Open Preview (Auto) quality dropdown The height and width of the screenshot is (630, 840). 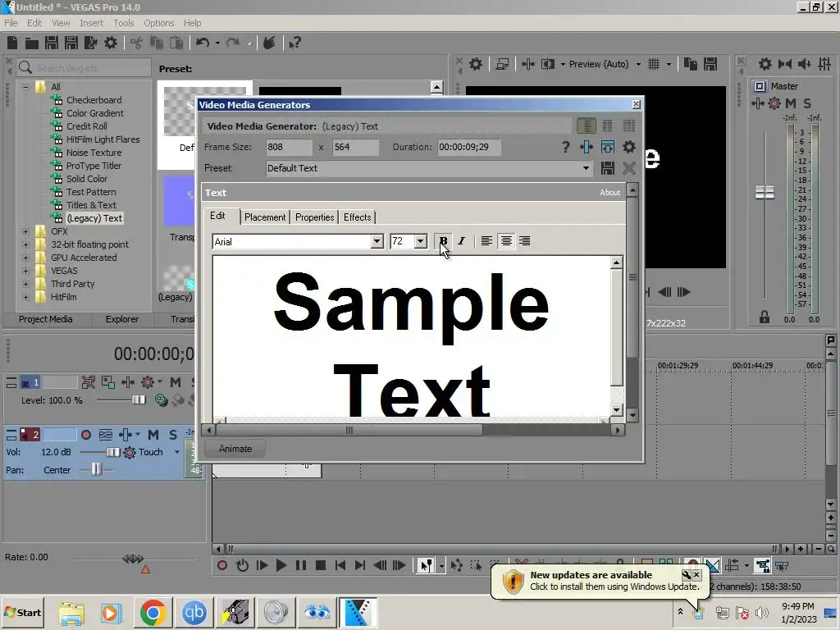click(638, 64)
